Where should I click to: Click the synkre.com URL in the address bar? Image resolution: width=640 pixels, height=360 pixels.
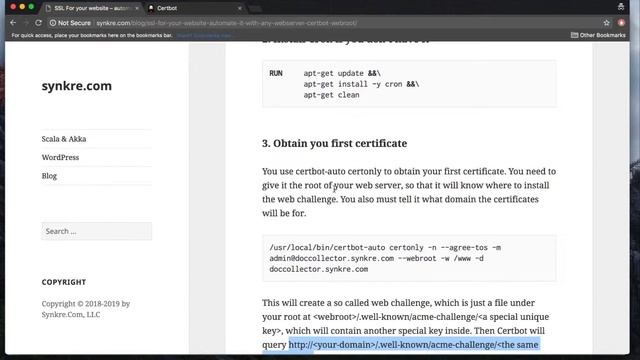point(227,23)
